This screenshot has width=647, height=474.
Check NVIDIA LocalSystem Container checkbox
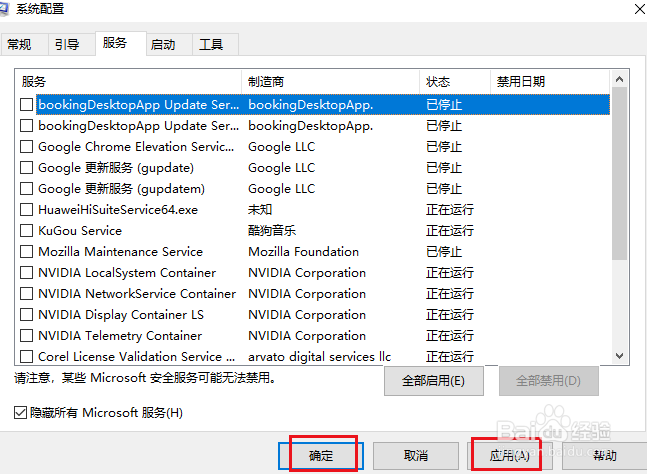click(26, 273)
